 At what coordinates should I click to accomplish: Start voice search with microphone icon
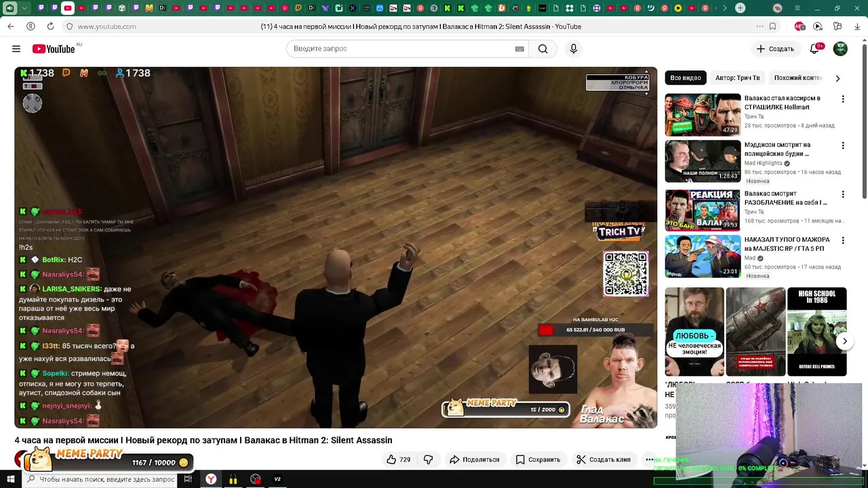574,49
